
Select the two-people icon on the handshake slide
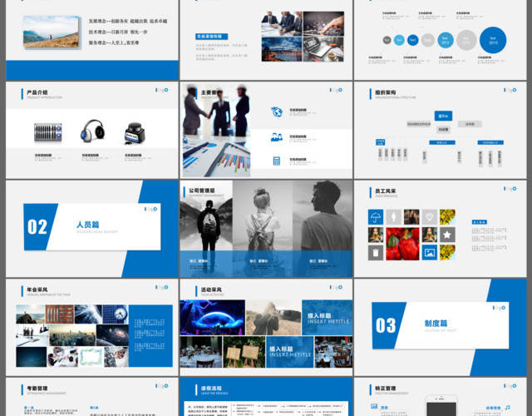point(277,136)
